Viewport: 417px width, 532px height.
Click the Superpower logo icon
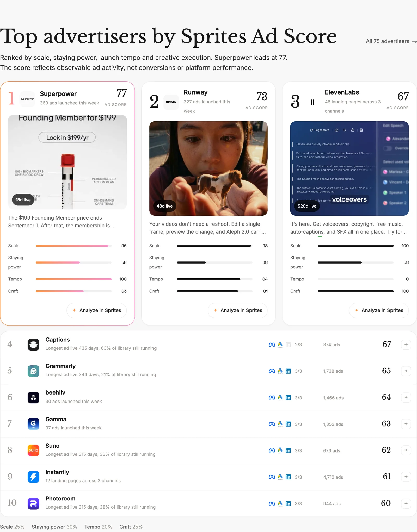(27, 99)
